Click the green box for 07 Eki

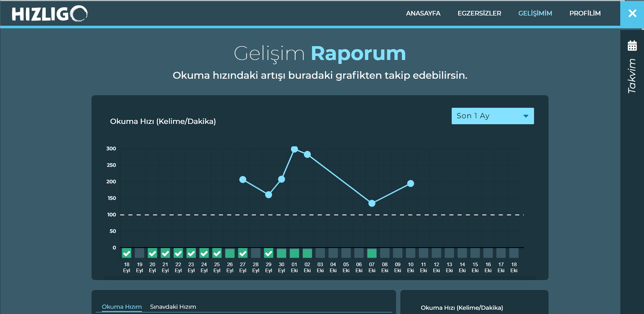(372, 253)
